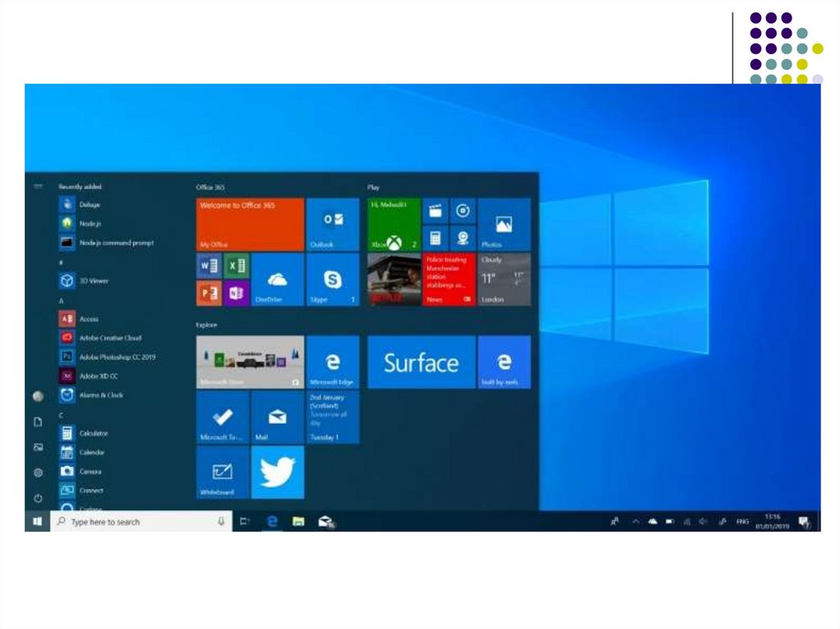Focus the Type here to search box

(x=141, y=522)
